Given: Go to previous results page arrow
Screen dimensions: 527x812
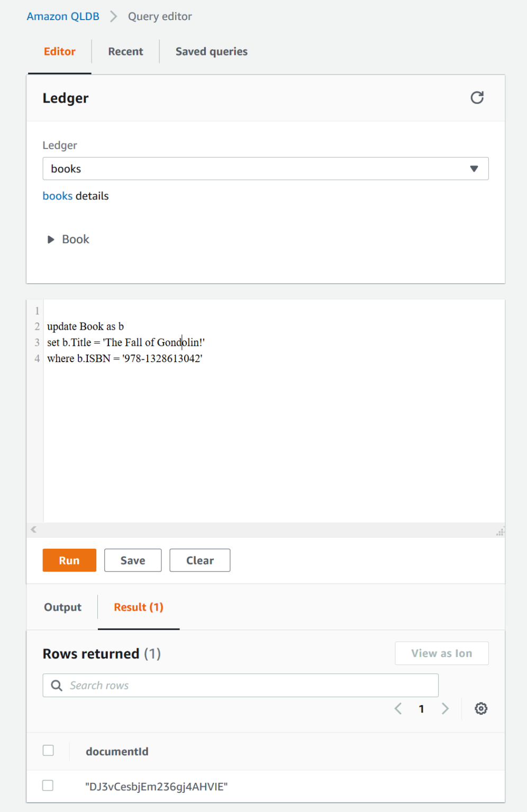Looking at the screenshot, I should (x=398, y=708).
